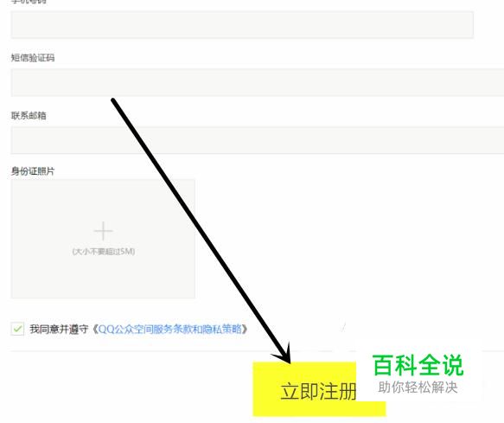504x423 pixels.
Task: Focus the 短信验证码 input field
Action: [x=258, y=82]
